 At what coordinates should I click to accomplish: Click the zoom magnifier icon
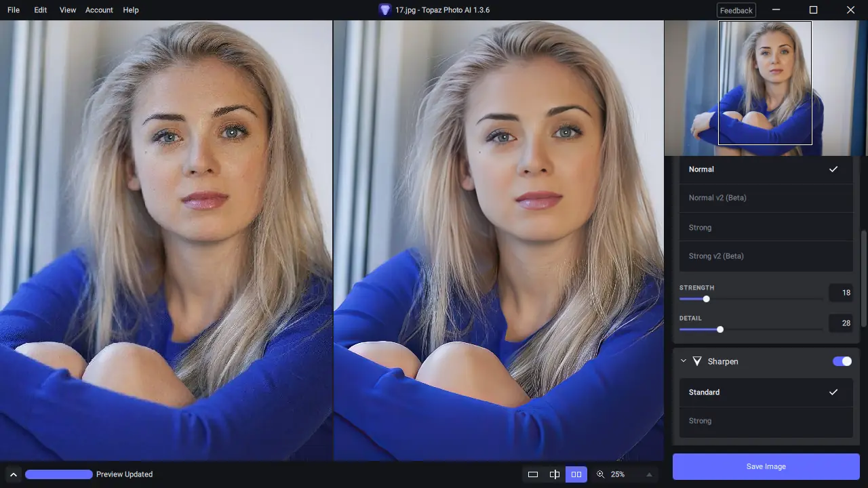[x=600, y=474]
